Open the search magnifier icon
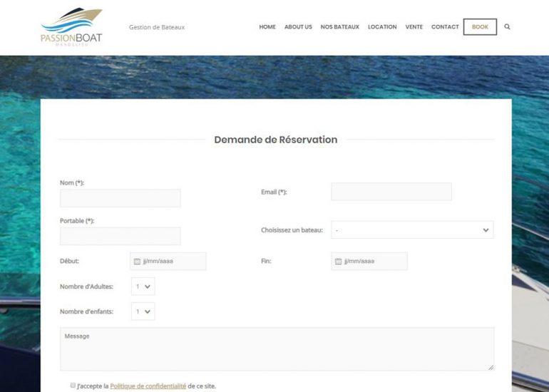This screenshot has height=392, width=549. pyautogui.click(x=507, y=26)
